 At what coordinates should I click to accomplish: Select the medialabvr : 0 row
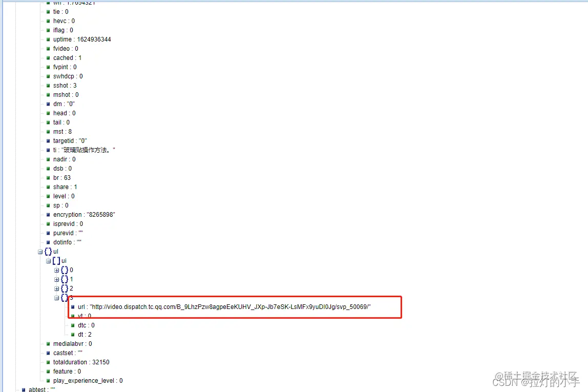pos(72,344)
